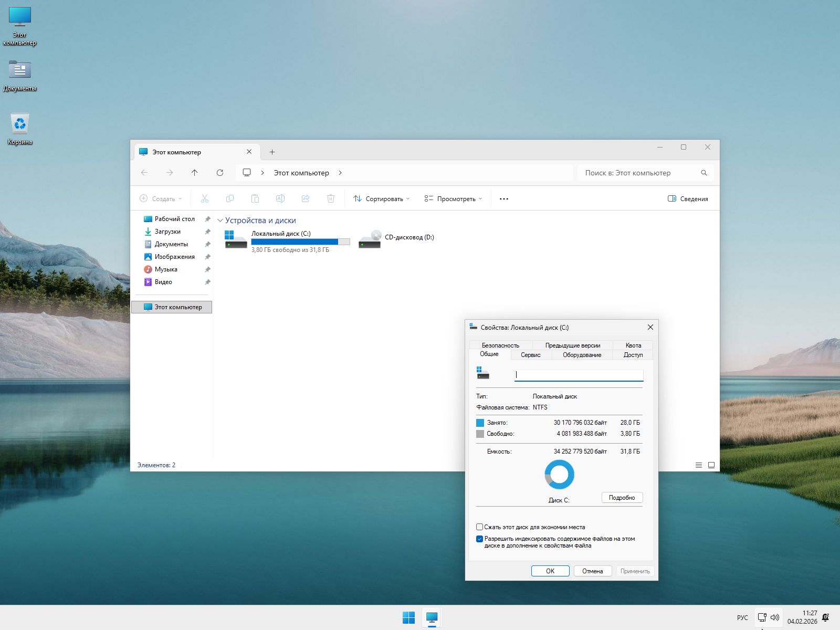Enable compress this disk checkbox

coord(479,527)
